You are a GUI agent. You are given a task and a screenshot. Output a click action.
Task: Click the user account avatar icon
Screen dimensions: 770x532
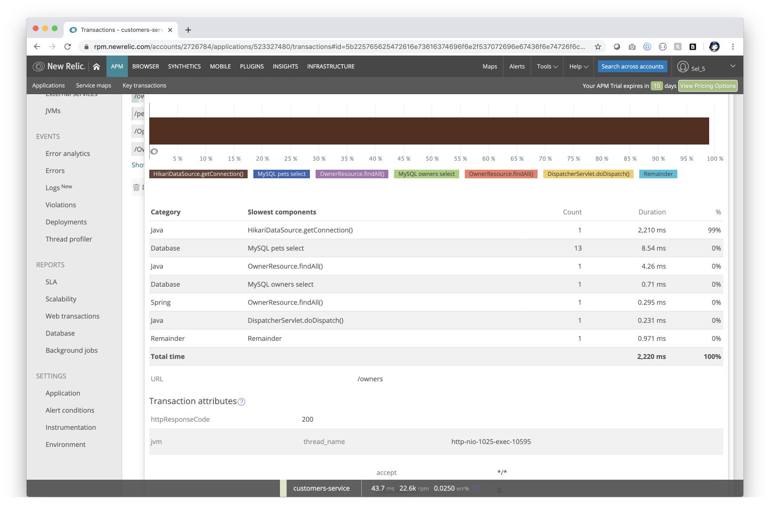point(683,67)
